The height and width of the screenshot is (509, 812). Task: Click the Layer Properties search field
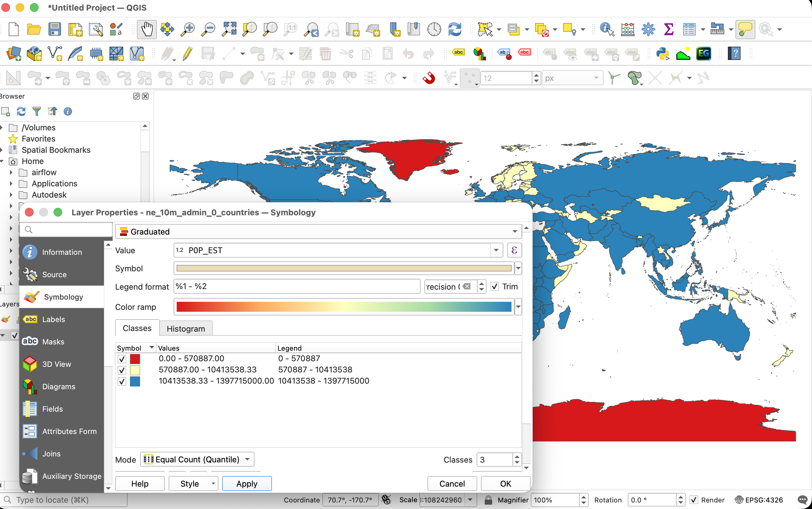(66, 230)
